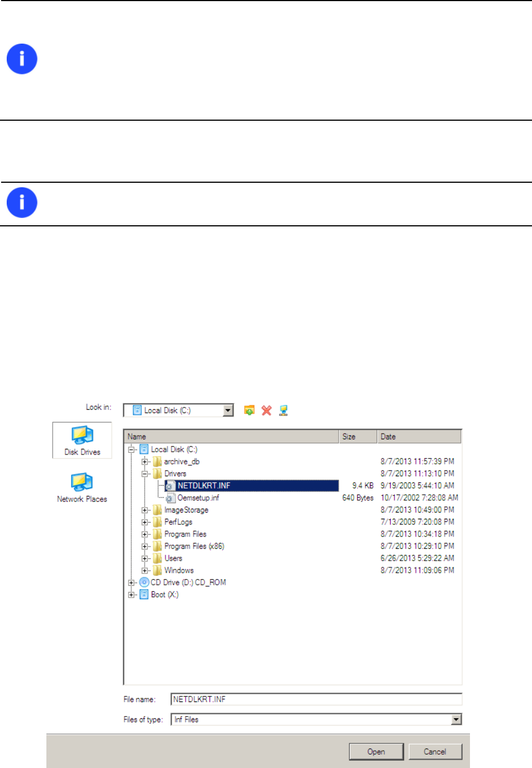Select archive_db folder label

182,462
